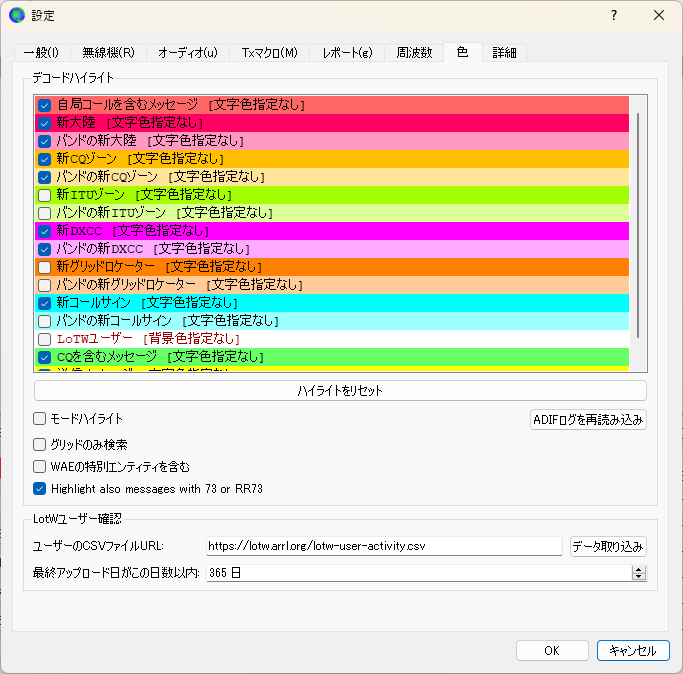Uncheck Highlight also messages with 73 or RR73
Viewport: 683px width, 674px height.
pyautogui.click(x=40, y=489)
